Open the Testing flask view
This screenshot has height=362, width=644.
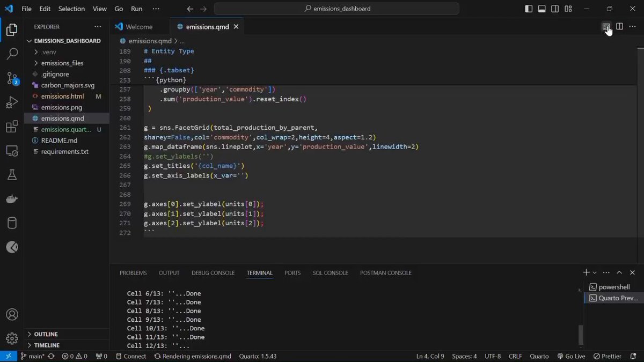point(12,175)
